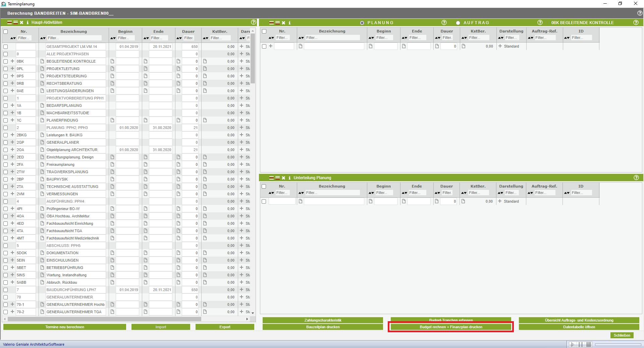644x348 pixels.
Task: Select the AUFTRAG radio option
Action: [x=458, y=23]
